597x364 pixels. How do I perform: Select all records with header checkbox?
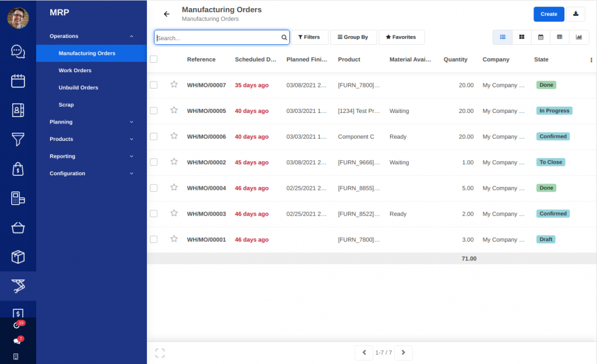(153, 59)
